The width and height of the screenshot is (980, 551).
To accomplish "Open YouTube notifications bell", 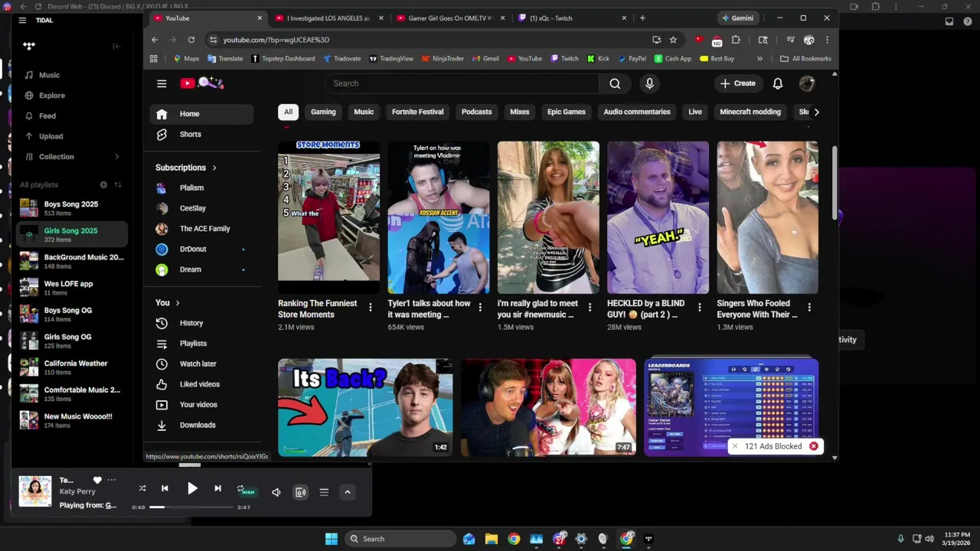I will point(777,83).
